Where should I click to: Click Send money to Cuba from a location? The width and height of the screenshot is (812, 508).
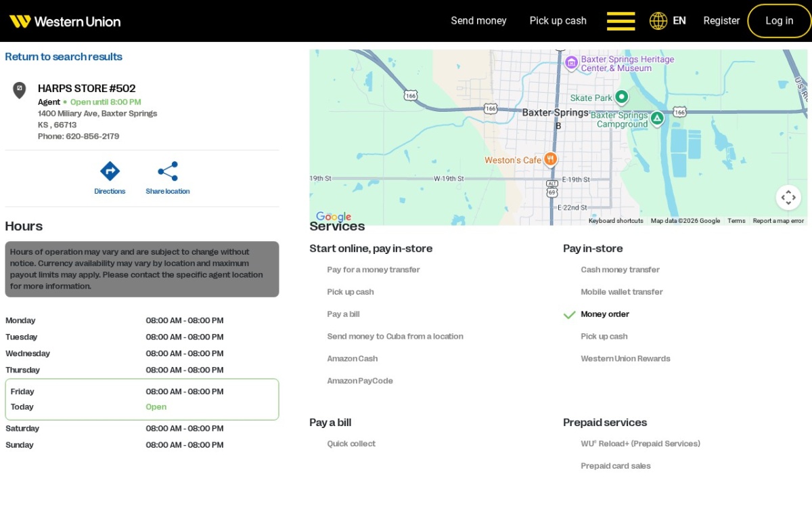[x=395, y=337]
